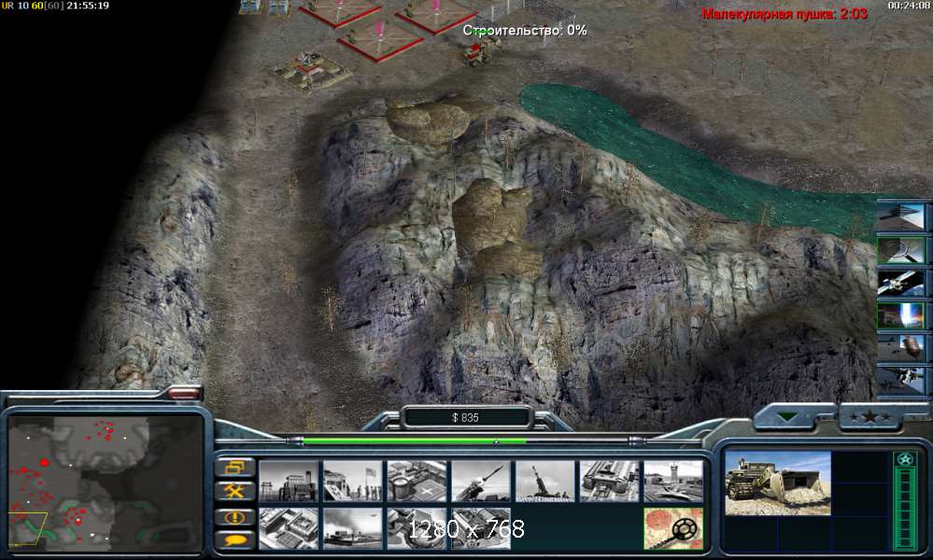The image size is (933, 560).
Task: Select the power plant build icon
Action: pos(289,481)
